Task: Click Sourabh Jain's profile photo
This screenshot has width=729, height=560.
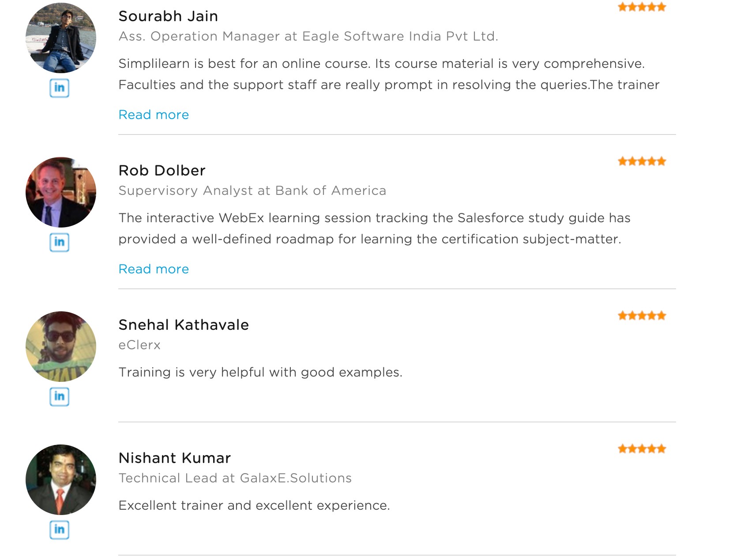Action: coord(61,38)
